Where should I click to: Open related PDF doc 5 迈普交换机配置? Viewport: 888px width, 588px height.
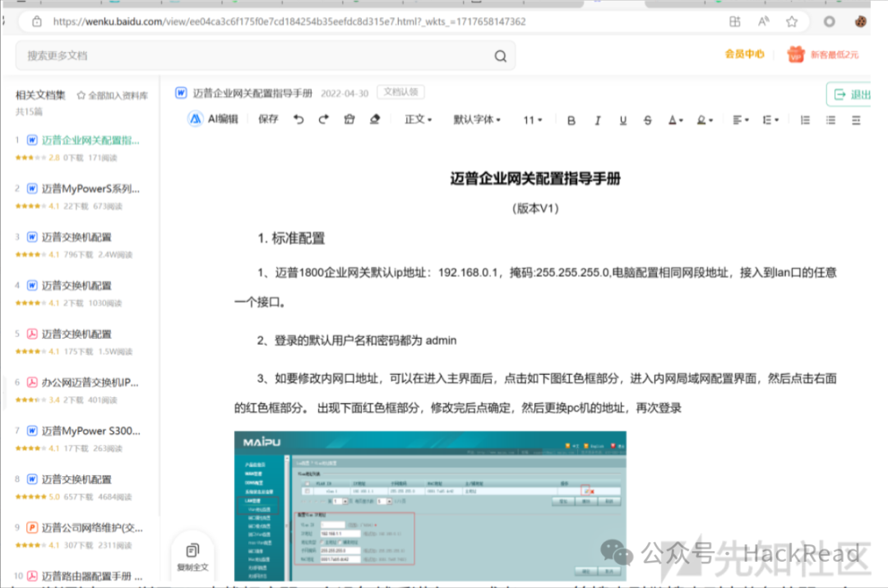[76, 334]
